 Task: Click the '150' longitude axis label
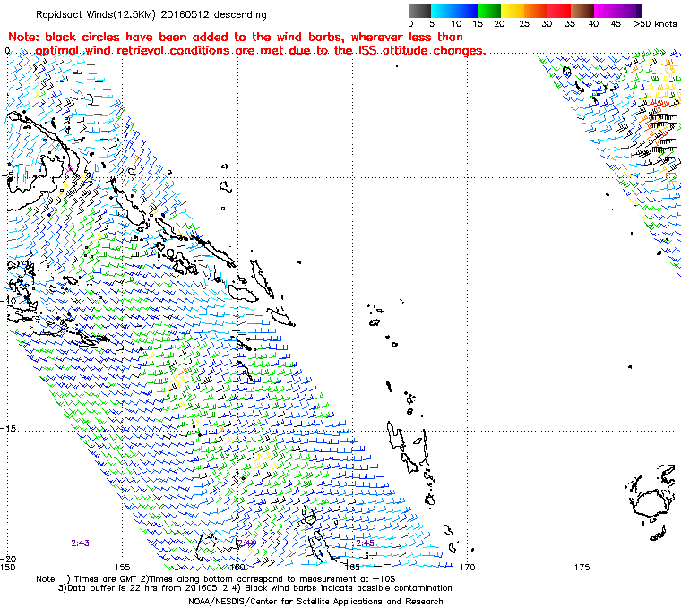click(8, 567)
